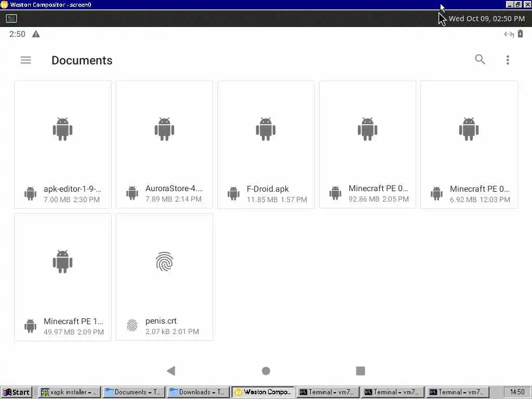This screenshot has width=532, height=399.
Task: Open the large fingerprint certificate thumbnail
Action: pyautogui.click(x=164, y=262)
